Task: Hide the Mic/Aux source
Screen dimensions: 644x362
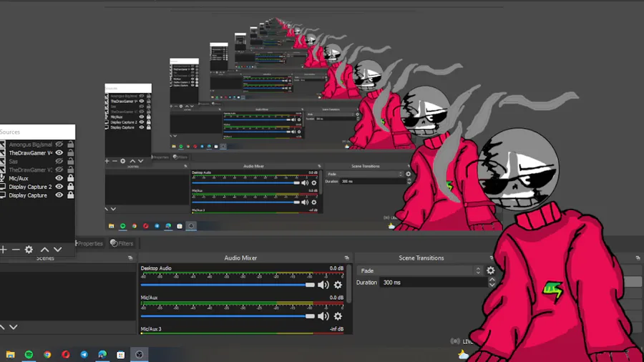Action: (x=59, y=178)
